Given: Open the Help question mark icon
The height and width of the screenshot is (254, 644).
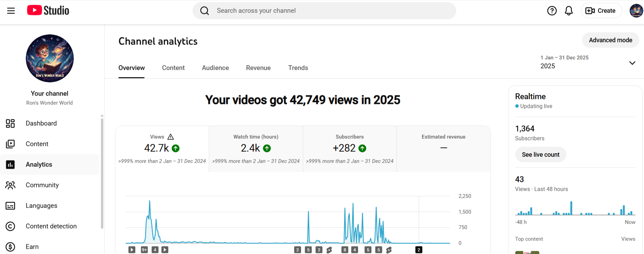Looking at the screenshot, I should [552, 11].
